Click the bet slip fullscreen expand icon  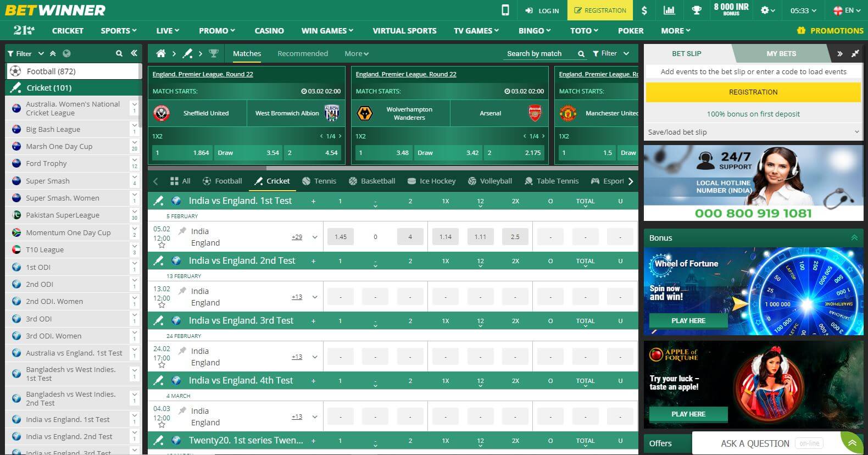(855, 53)
